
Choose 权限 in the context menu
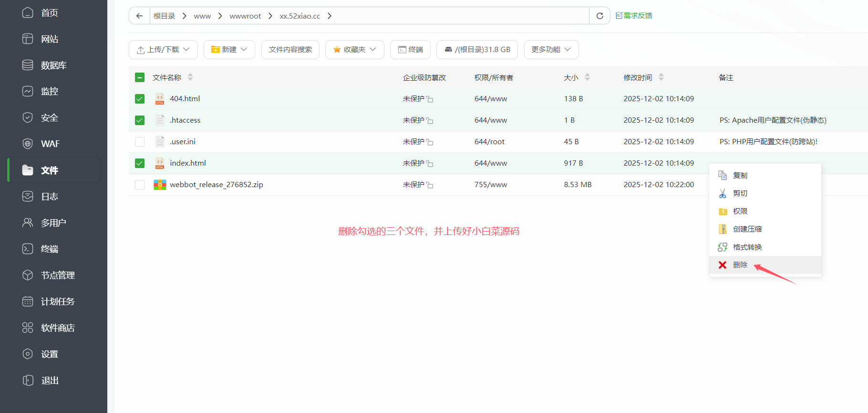click(765, 211)
